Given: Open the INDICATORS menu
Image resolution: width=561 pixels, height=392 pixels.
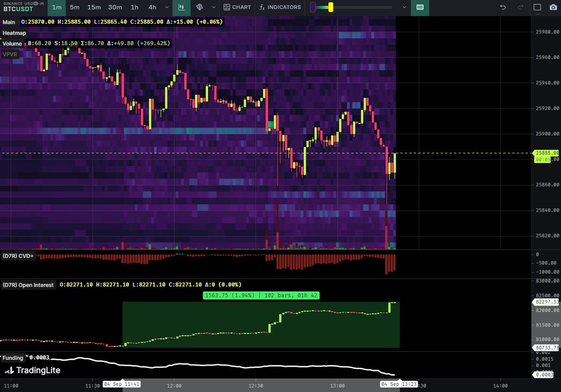Looking at the screenshot, I should (x=280, y=7).
